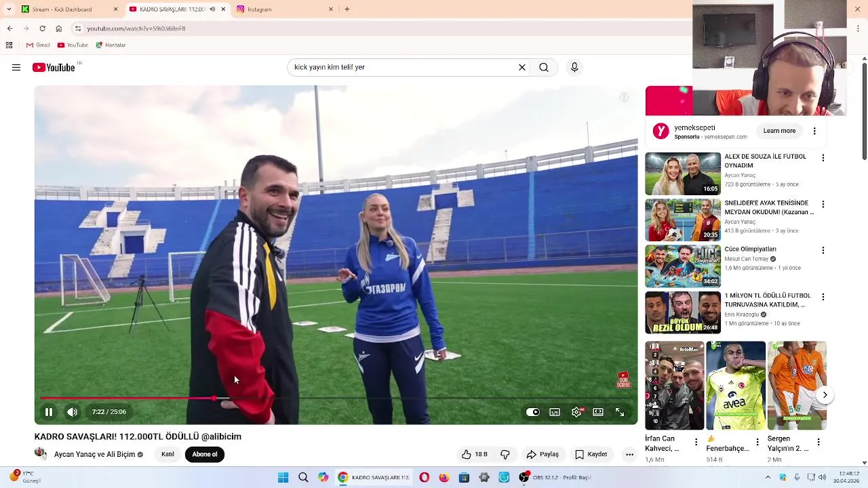This screenshot has height=488, width=868.
Task: Open a new browser tab
Action: [347, 9]
